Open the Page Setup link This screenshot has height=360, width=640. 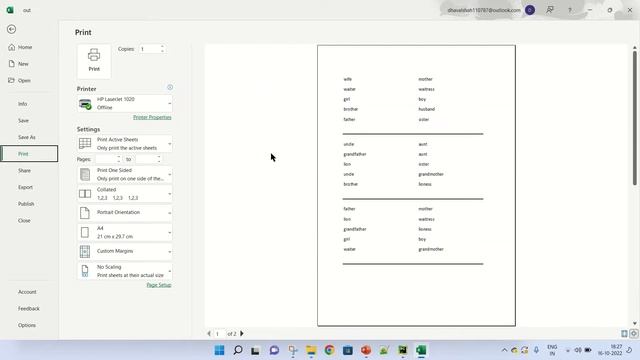click(159, 285)
